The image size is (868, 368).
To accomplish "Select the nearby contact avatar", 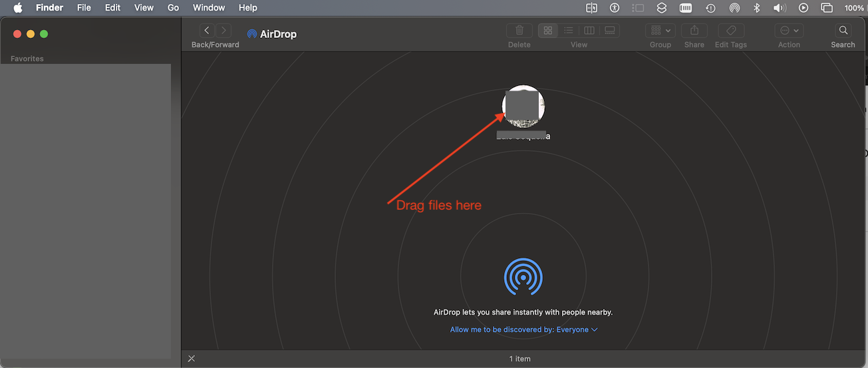I will (523, 106).
